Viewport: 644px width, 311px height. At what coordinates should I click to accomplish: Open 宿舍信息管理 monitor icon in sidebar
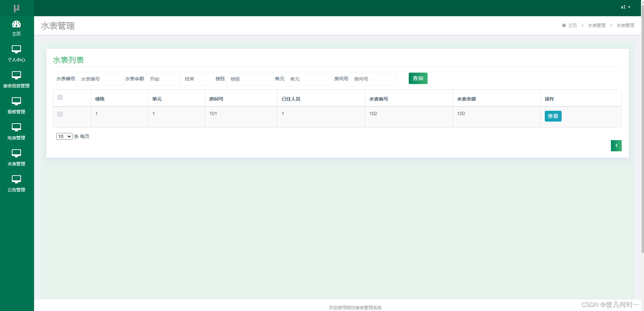coord(16,75)
